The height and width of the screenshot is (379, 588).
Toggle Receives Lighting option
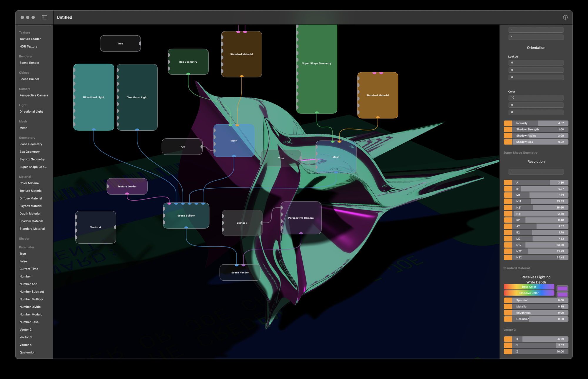(536, 277)
